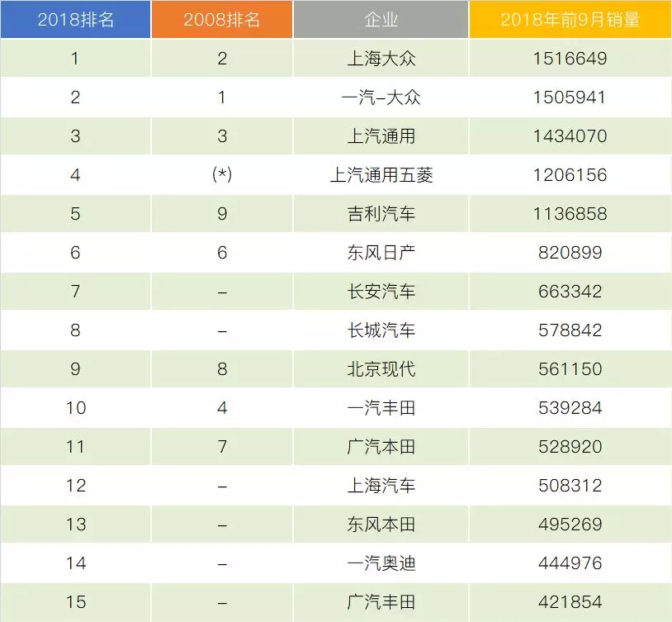Click the sales value 528920
Image resolution: width=672 pixels, height=622 pixels.
570,447
